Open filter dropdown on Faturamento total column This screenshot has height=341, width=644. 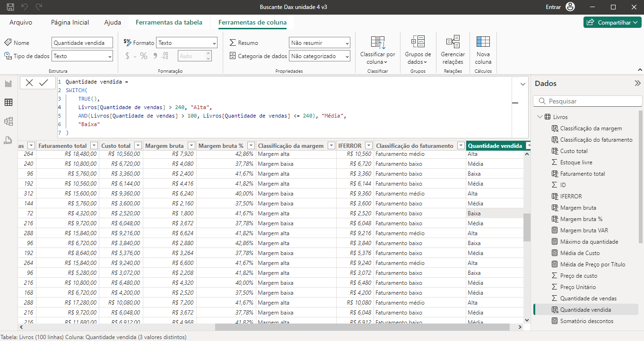94,146
